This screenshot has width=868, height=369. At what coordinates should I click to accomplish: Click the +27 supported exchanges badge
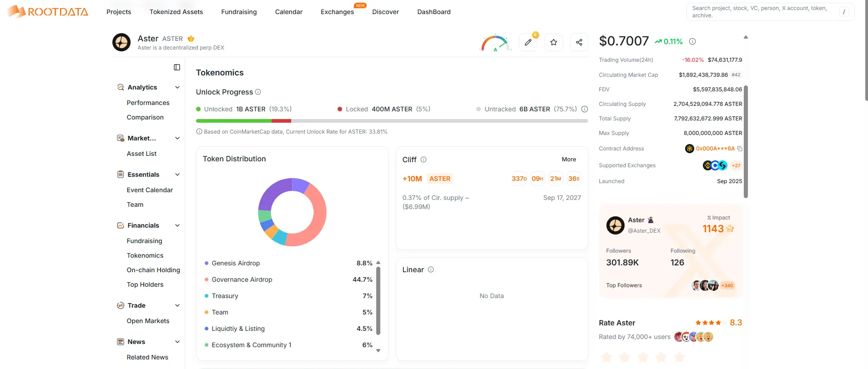pyautogui.click(x=736, y=165)
